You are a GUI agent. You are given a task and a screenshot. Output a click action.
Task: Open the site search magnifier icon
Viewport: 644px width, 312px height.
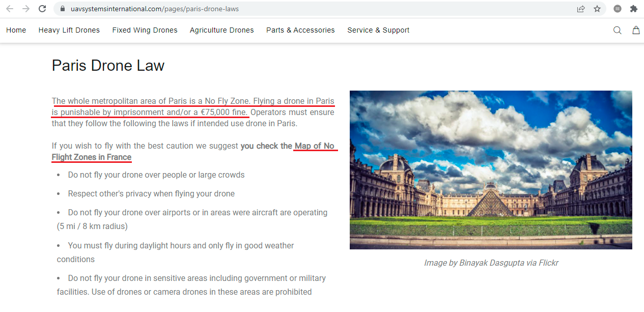click(x=617, y=30)
